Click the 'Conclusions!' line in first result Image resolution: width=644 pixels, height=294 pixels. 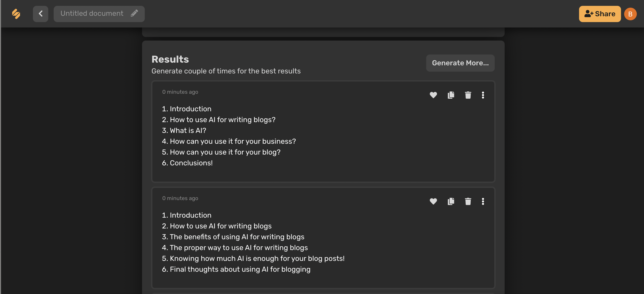(x=187, y=163)
